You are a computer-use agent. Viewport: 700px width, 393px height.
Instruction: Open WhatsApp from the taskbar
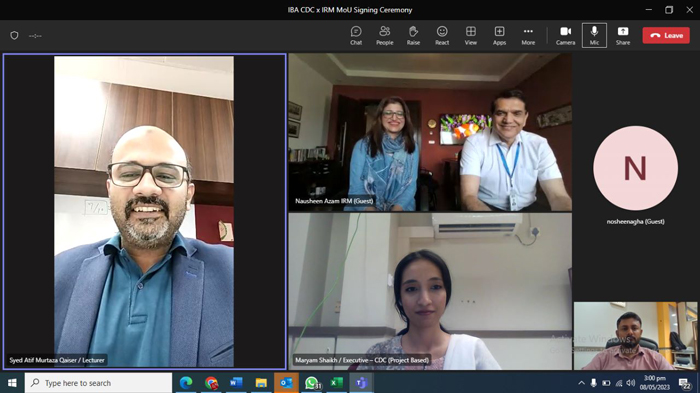(x=312, y=383)
